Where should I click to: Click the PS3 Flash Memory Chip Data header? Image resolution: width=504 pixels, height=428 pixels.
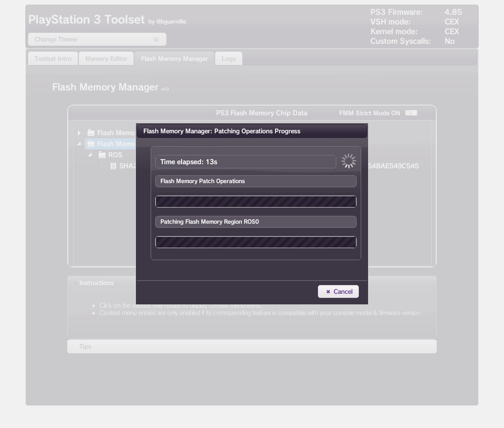pos(262,113)
